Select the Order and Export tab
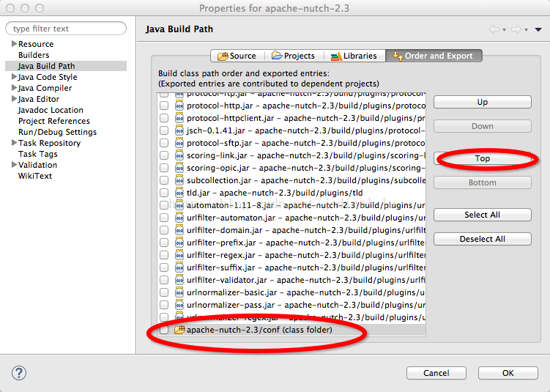The height and width of the screenshot is (392, 550). coord(434,56)
